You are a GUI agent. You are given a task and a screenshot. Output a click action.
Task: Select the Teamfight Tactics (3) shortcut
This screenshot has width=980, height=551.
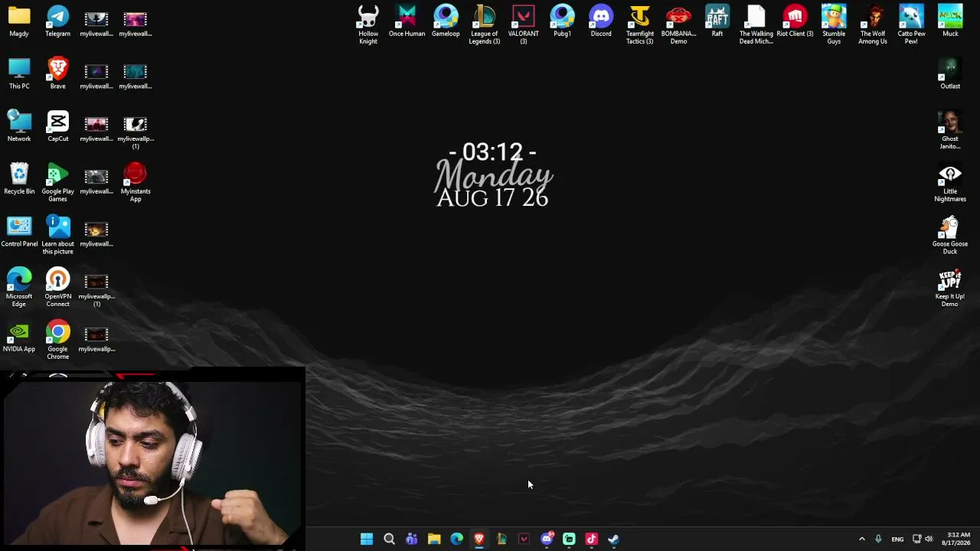tap(640, 25)
